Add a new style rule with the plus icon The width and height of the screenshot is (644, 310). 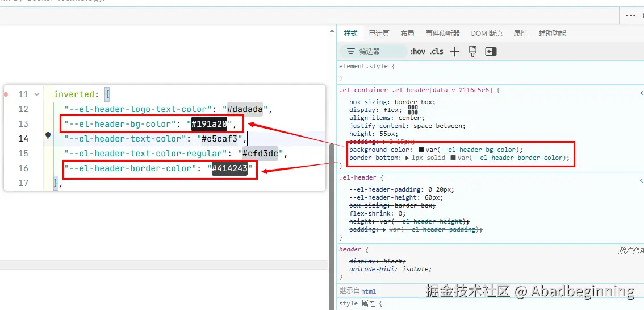[454, 51]
